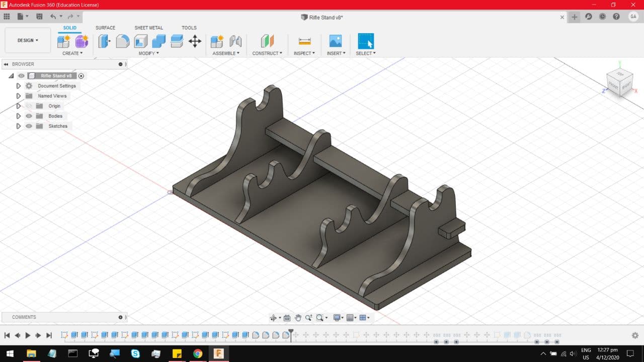Open the INSPECT dropdown menu

(x=304, y=53)
